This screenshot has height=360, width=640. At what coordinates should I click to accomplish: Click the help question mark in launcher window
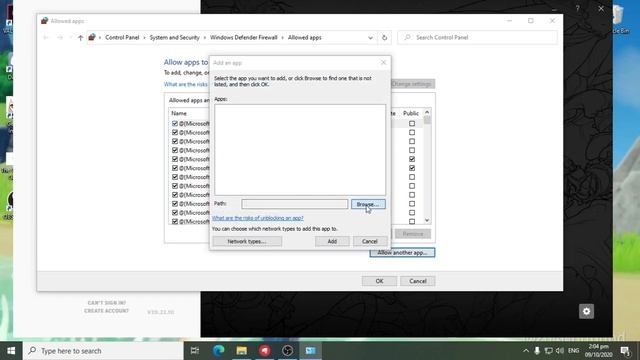(578, 9)
